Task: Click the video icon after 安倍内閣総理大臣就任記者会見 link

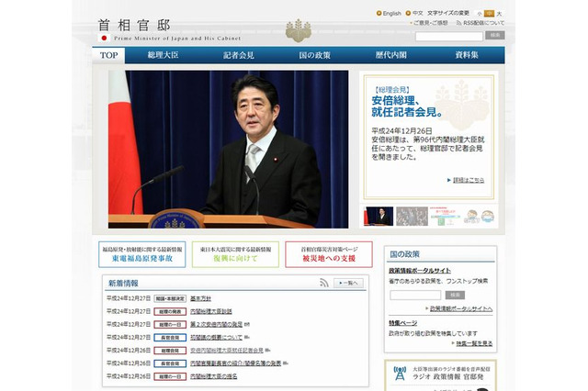Action: tap(267, 351)
